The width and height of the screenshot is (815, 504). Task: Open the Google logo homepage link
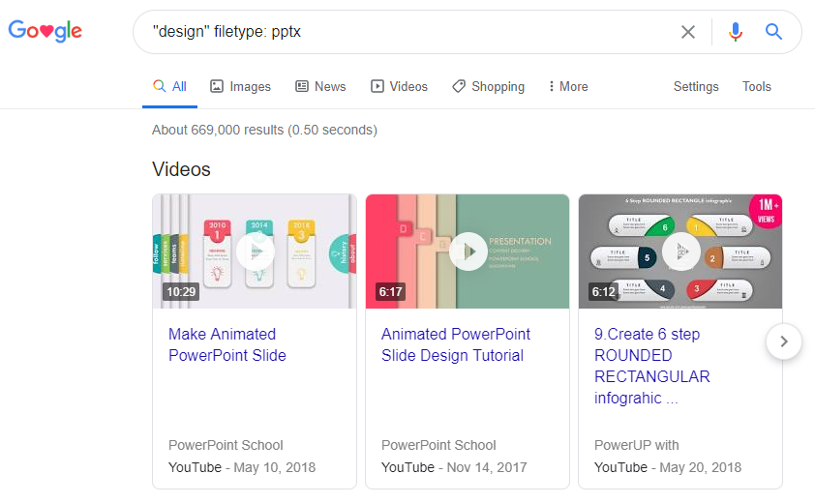pos(45,31)
